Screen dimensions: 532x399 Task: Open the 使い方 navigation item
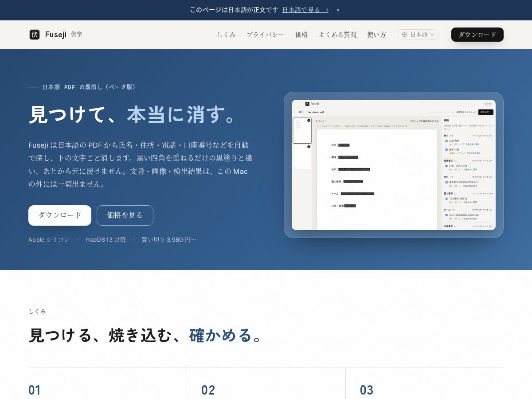pos(376,35)
